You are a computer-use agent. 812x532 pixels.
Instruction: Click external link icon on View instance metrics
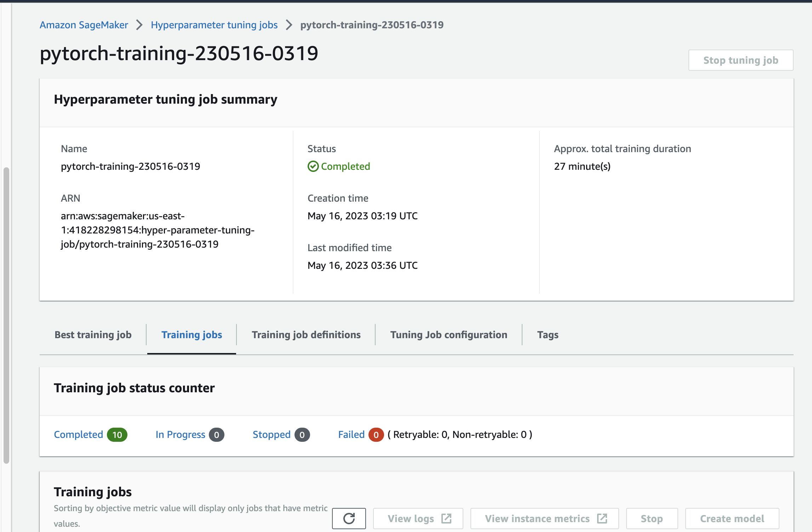coord(602,519)
